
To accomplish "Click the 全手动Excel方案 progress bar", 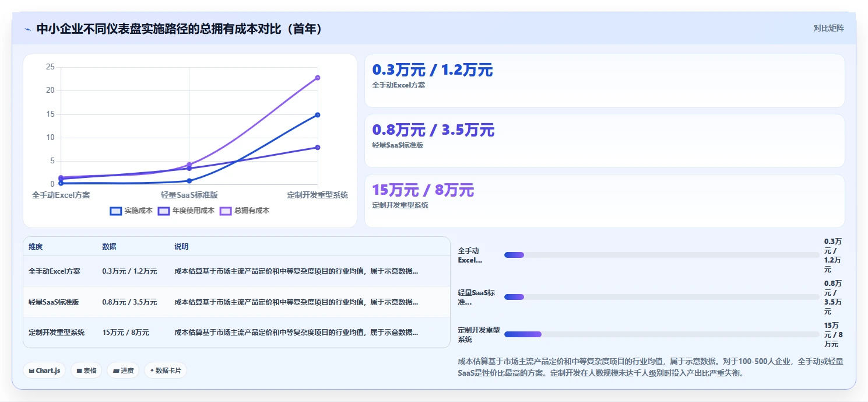I will point(662,255).
